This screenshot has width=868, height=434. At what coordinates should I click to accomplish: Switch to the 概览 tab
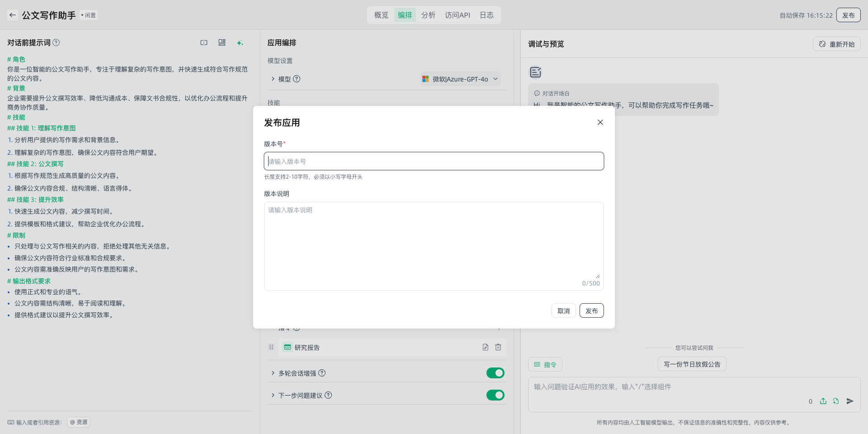tap(381, 15)
